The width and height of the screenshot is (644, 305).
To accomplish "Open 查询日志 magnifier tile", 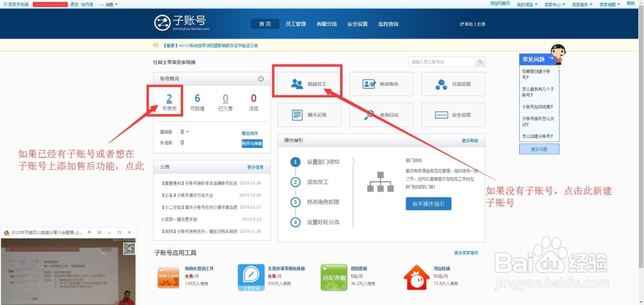I will coord(381,115).
